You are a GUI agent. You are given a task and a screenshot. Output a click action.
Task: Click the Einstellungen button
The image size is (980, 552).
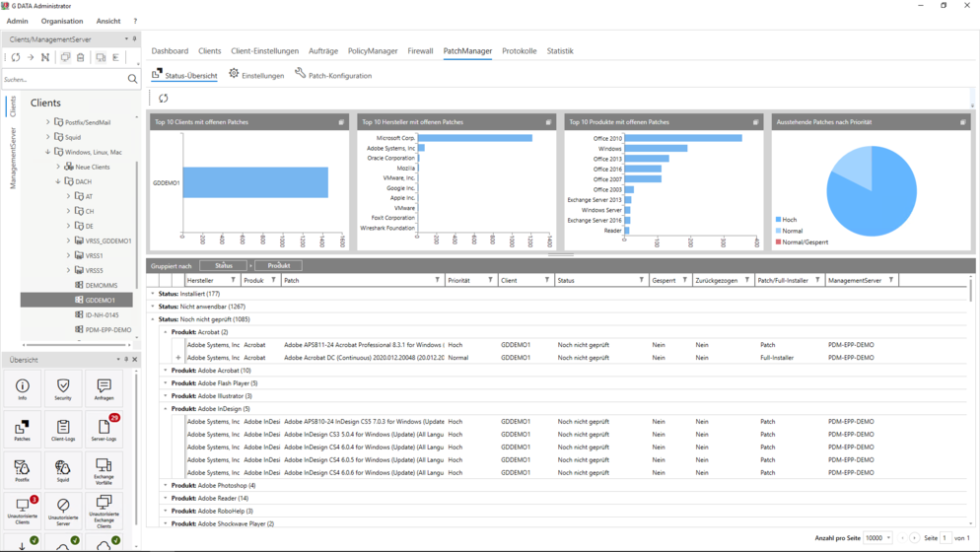[256, 74]
